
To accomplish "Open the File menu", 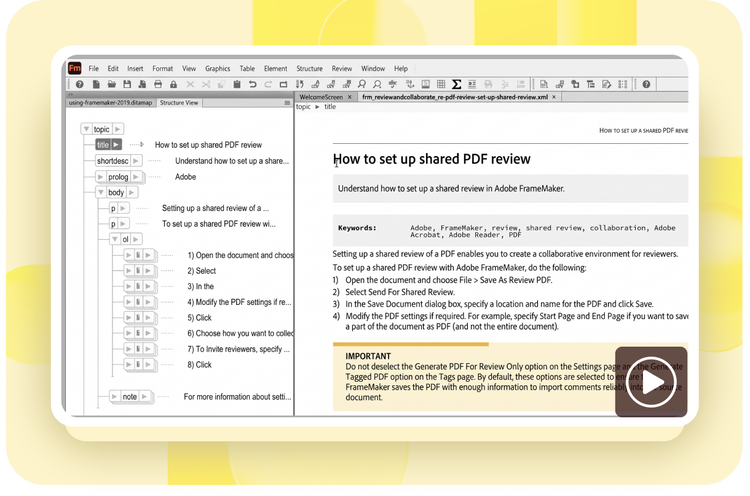I will [x=94, y=68].
